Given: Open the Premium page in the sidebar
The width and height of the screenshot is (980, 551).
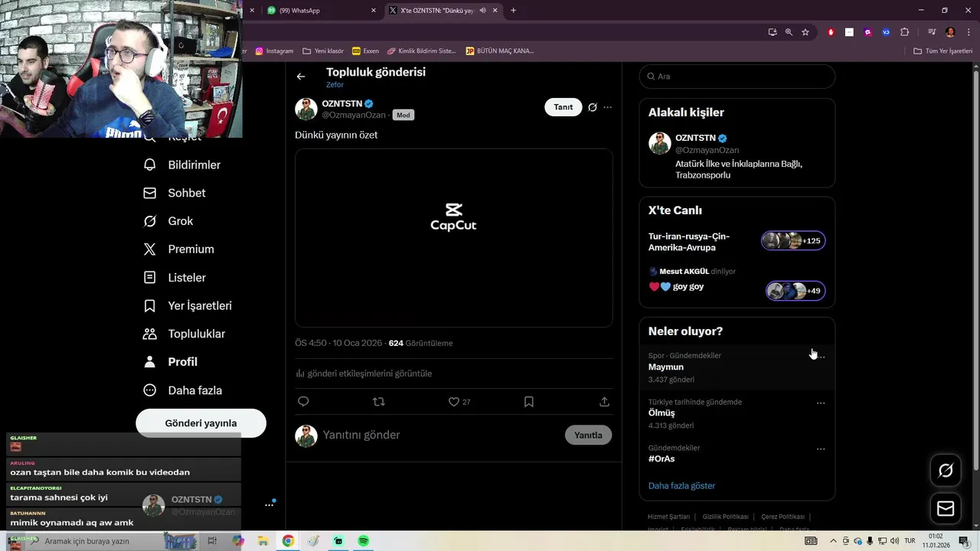Looking at the screenshot, I should 179,249.
